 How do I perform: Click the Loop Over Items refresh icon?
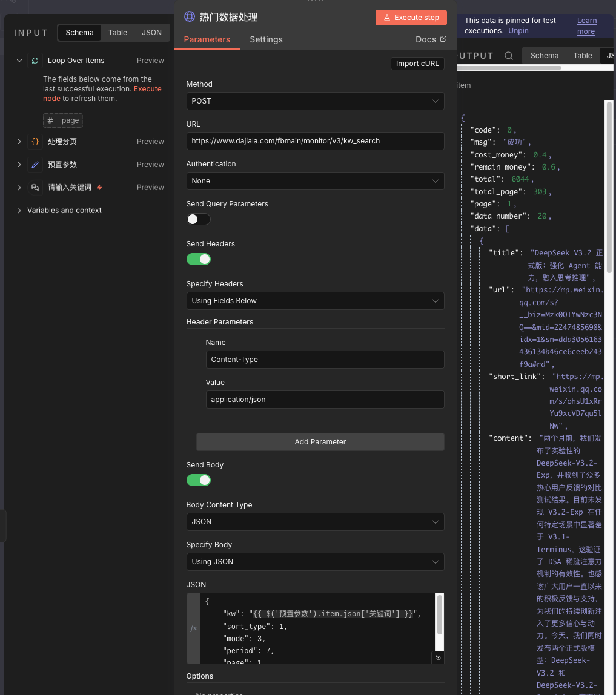tap(35, 61)
